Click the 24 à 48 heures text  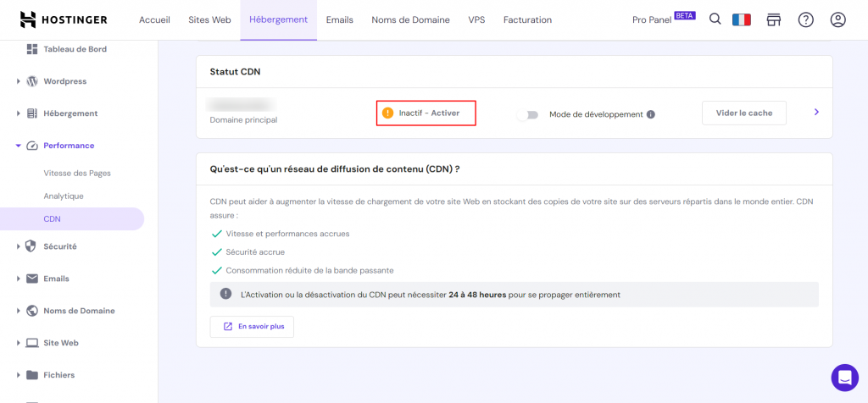pyautogui.click(x=477, y=295)
